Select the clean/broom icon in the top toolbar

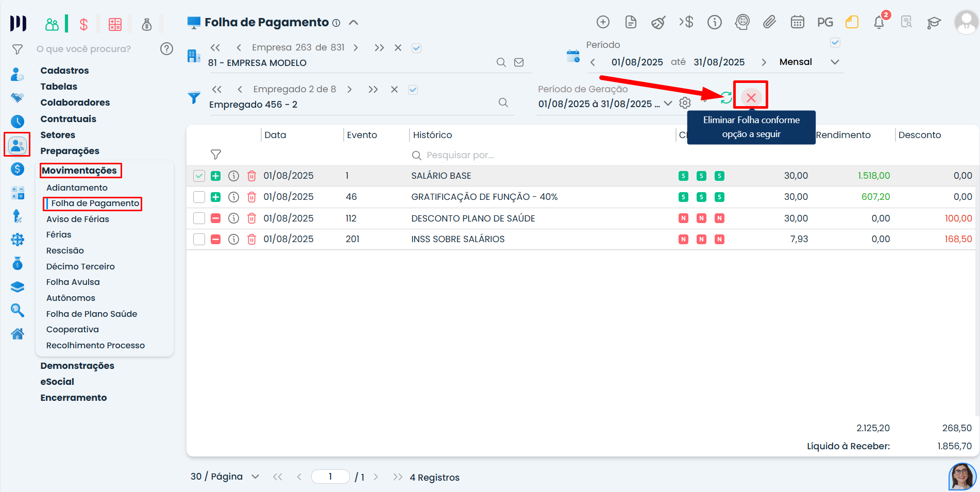click(658, 22)
